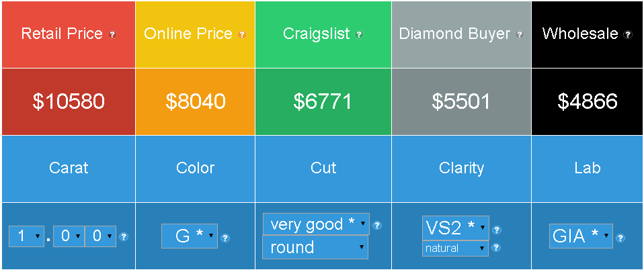Image resolution: width=644 pixels, height=272 pixels.
Task: Click the help icon beside Online Price
Action: coord(242,35)
